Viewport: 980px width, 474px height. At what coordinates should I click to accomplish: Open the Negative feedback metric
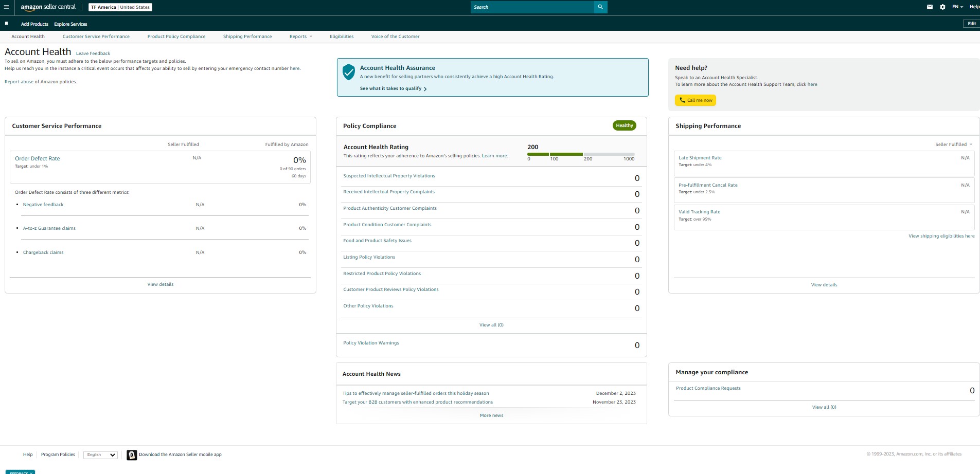[43, 205]
